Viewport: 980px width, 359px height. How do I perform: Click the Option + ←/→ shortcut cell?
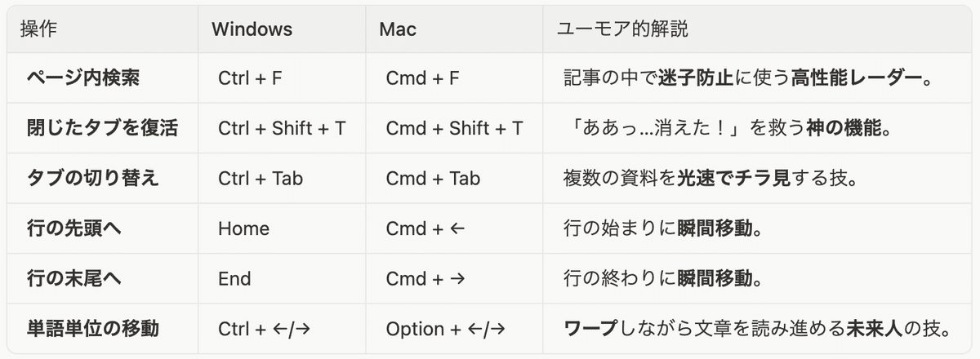tap(445, 329)
